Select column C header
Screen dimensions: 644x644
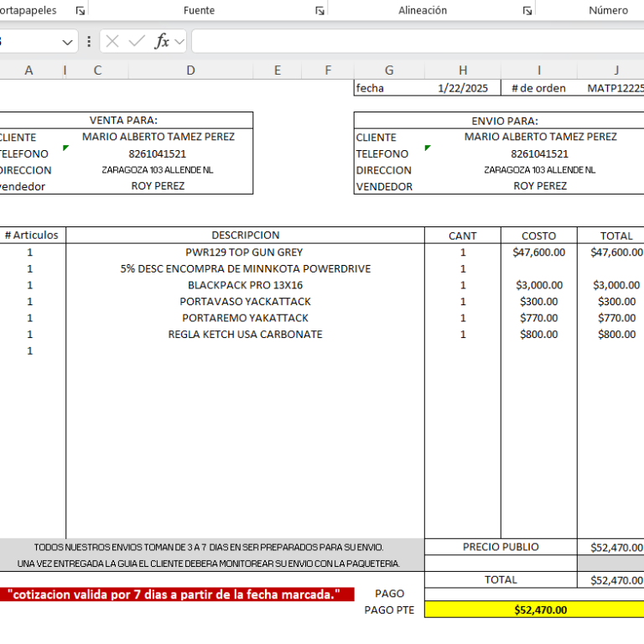pyautogui.click(x=97, y=70)
